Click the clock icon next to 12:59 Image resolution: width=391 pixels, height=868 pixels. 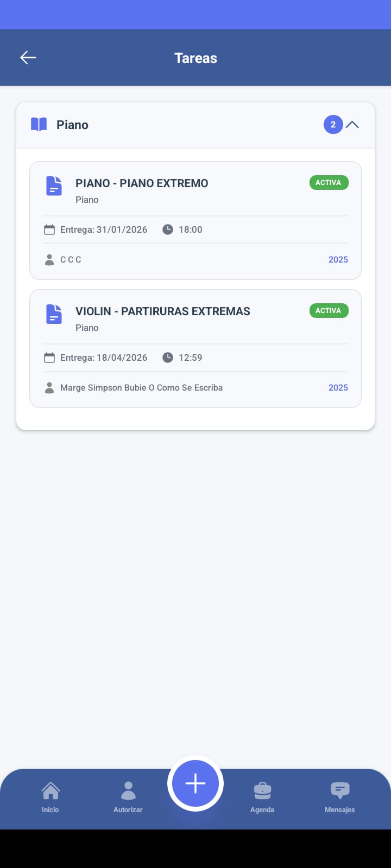pyautogui.click(x=168, y=358)
